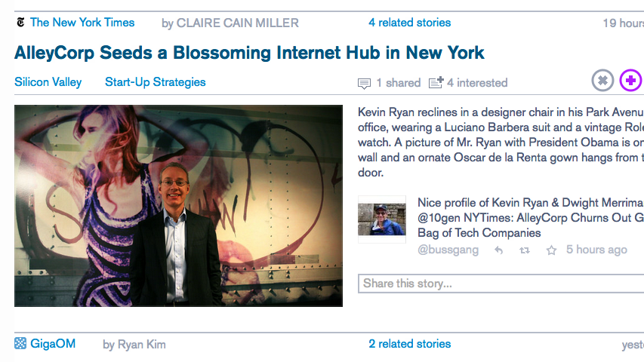Expand 2 related stories under GigaOM
644x362 pixels.
tap(409, 344)
